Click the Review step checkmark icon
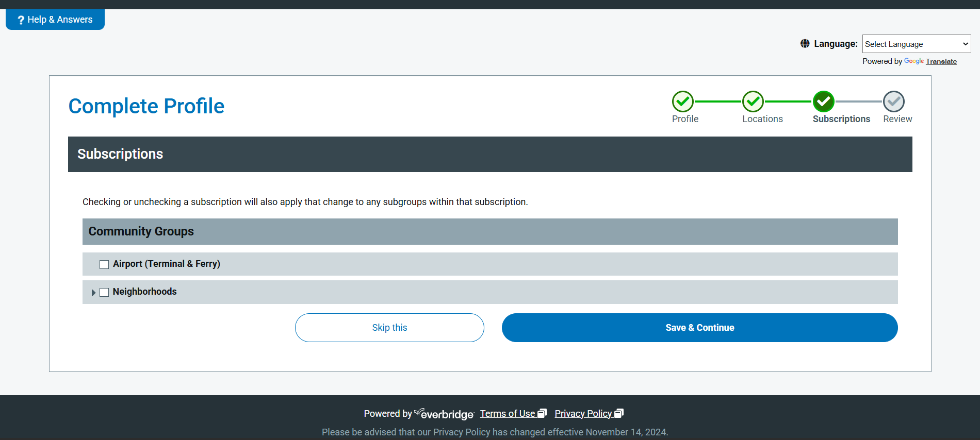 tap(893, 101)
